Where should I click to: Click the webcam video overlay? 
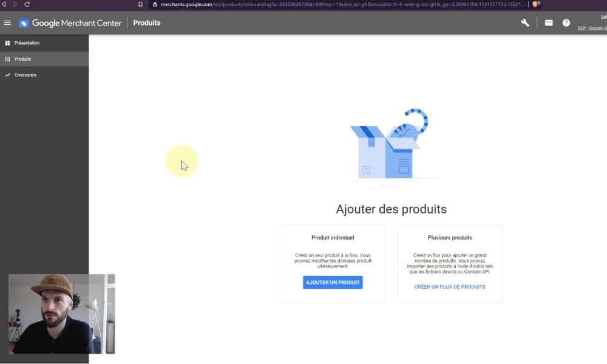point(62,314)
